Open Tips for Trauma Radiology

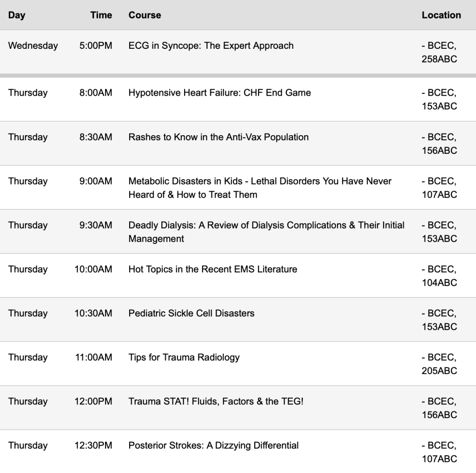tap(184, 357)
